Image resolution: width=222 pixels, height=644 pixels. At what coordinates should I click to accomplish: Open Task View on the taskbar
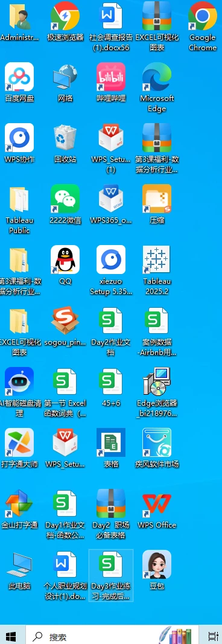213,636
